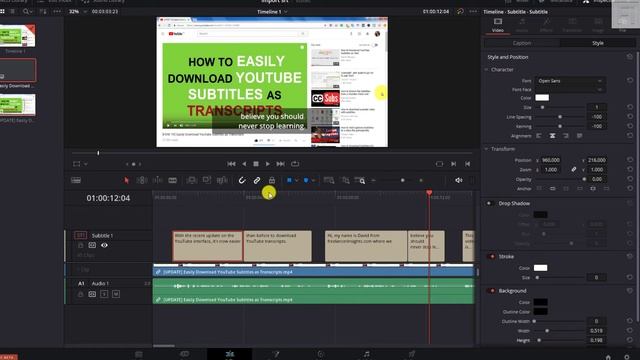Choose the Dynamic Trim Mode tool
Viewport: 640px width, 360px height.
(157, 180)
